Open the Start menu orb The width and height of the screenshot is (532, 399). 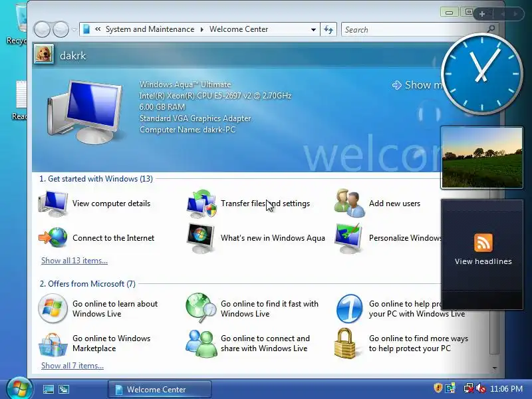click(19, 388)
